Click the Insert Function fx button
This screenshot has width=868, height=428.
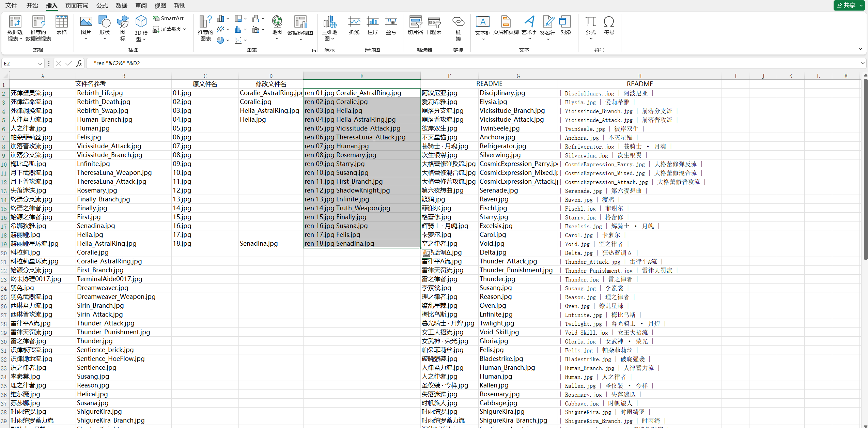pyautogui.click(x=79, y=63)
